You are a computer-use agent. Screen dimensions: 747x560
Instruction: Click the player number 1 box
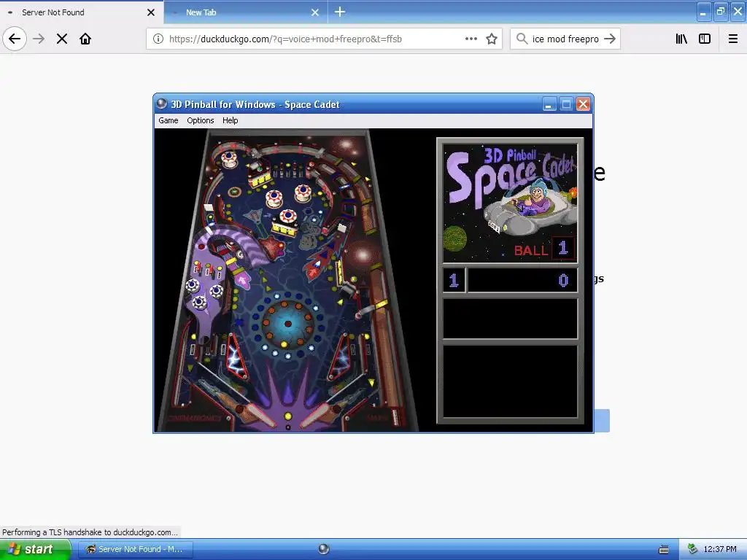454,280
